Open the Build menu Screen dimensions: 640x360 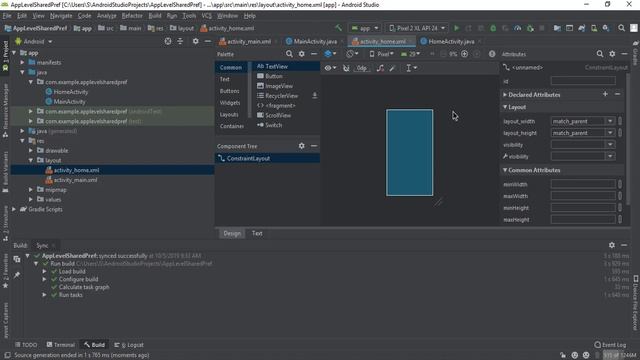[x=155, y=16]
